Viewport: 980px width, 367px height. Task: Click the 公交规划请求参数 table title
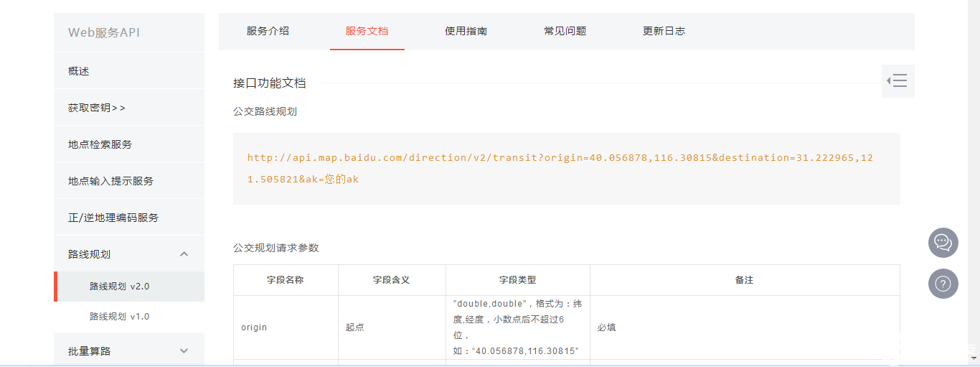point(275,248)
